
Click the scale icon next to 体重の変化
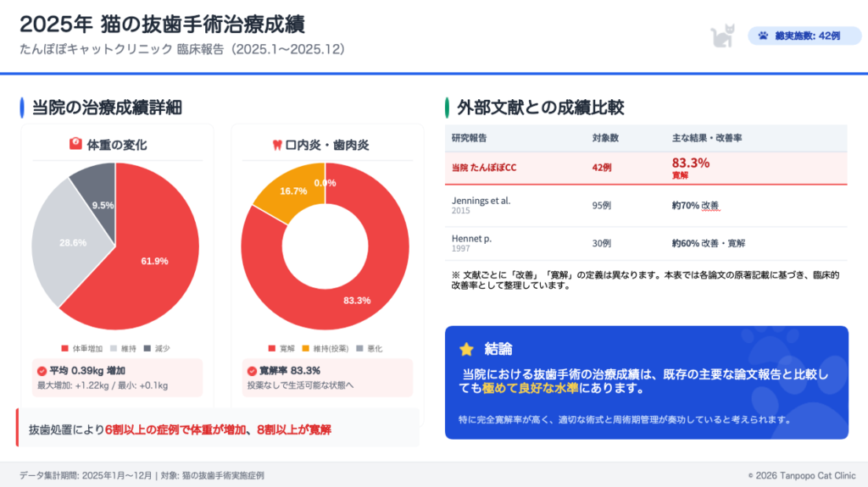(75, 145)
